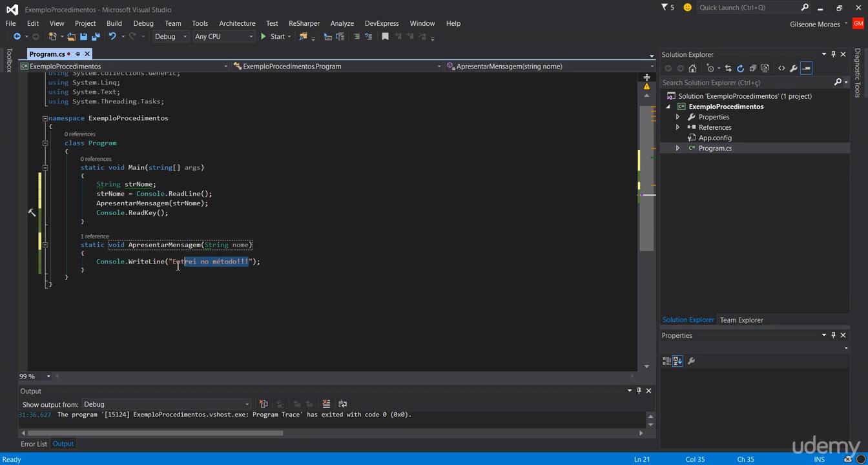Viewport: 868px width, 465px height.
Task: Open the ReSharper menu
Action: pos(304,23)
